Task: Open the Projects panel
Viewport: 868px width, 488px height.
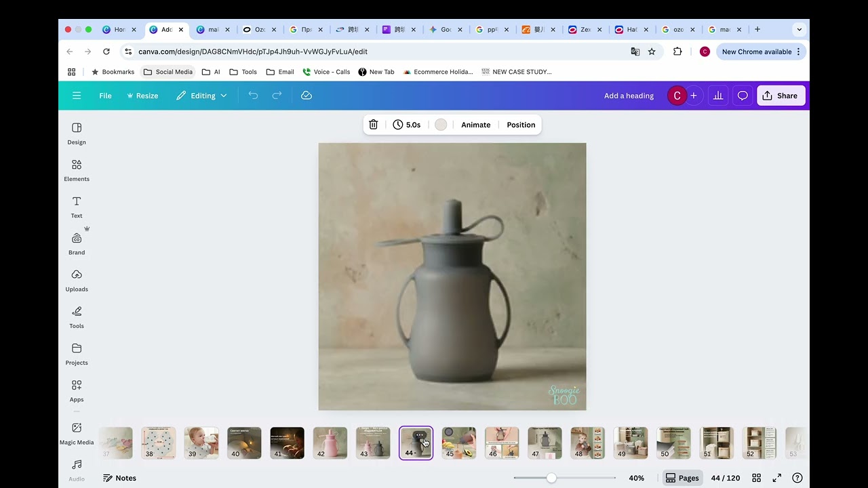Action: tap(77, 354)
